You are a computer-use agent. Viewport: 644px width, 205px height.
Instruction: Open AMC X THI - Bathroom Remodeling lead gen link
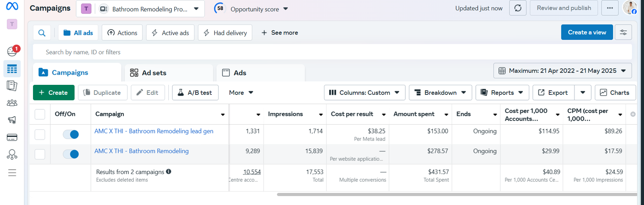[154, 131]
